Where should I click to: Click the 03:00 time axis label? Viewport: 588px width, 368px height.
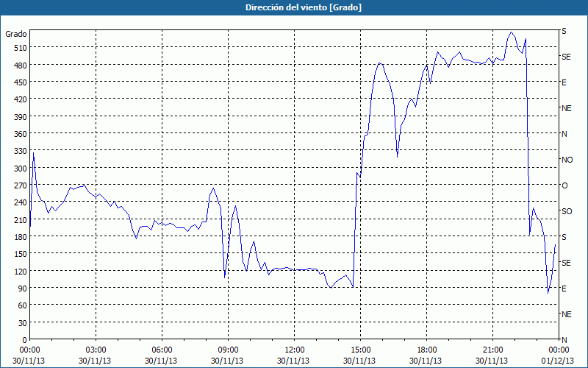(96, 350)
